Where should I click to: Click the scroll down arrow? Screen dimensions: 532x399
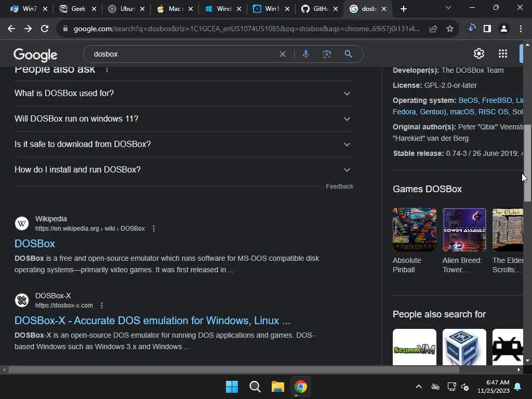pos(527,361)
